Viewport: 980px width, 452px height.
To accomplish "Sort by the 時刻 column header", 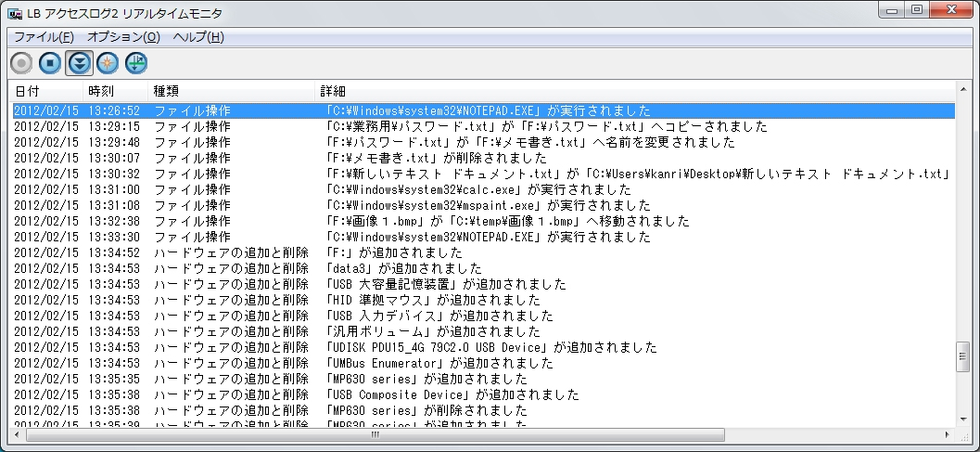I will tap(102, 91).
